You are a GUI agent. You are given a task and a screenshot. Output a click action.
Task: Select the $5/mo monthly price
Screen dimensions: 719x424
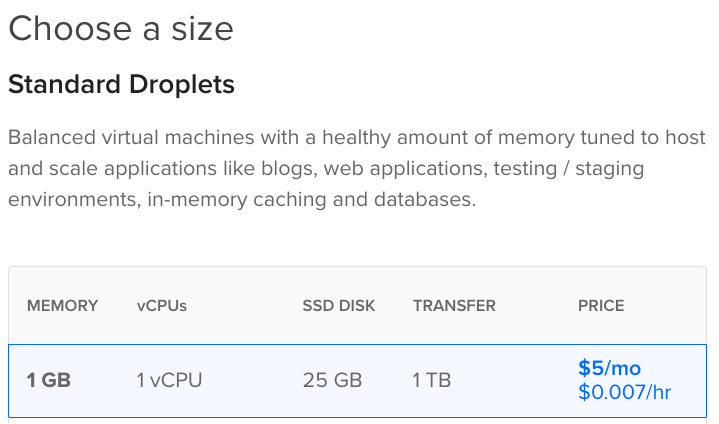pos(609,368)
